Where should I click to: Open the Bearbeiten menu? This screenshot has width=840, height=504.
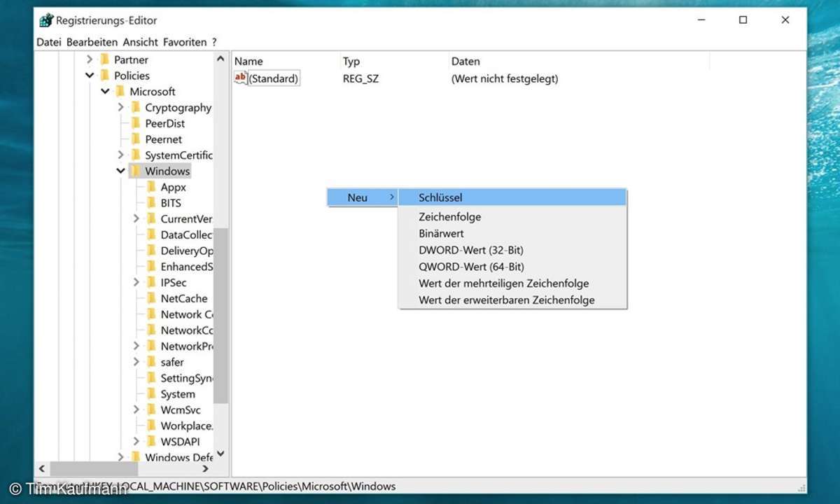(x=92, y=42)
